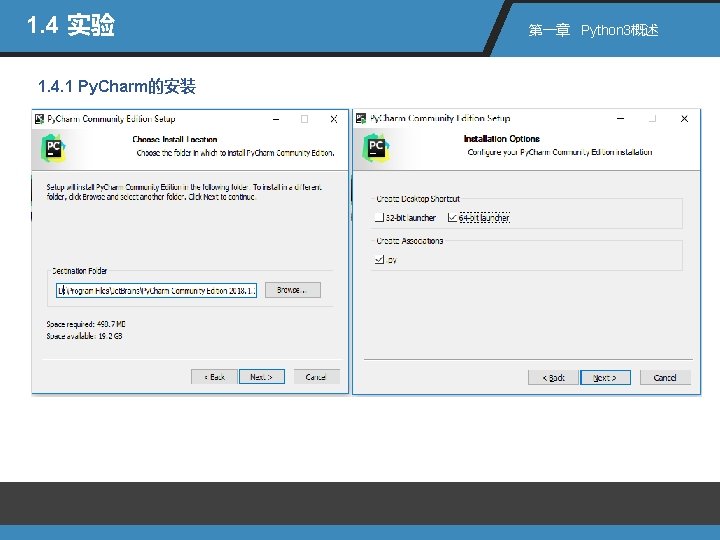Cancel the Installation Options window
The width and height of the screenshot is (720, 540).
tap(665, 377)
